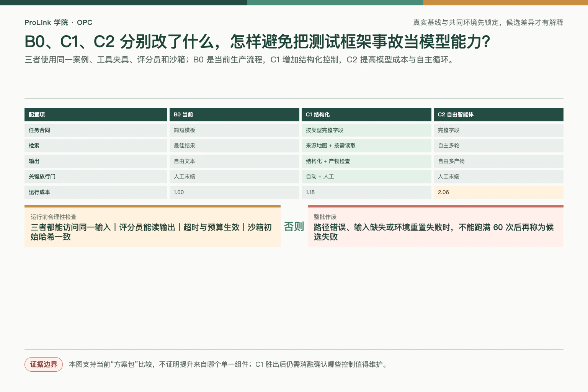Image resolution: width=588 pixels, height=392 pixels.
Task: Click the 关键放行门 row label
Action: coord(96,176)
